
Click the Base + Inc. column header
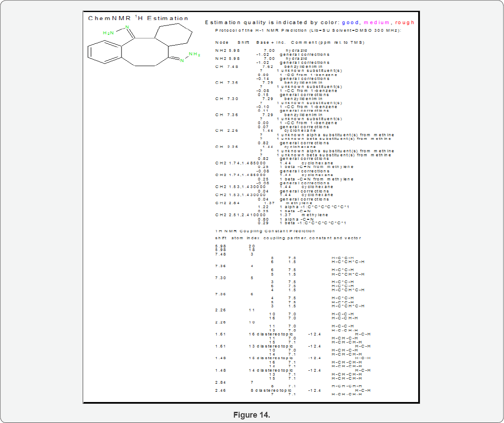(271, 42)
